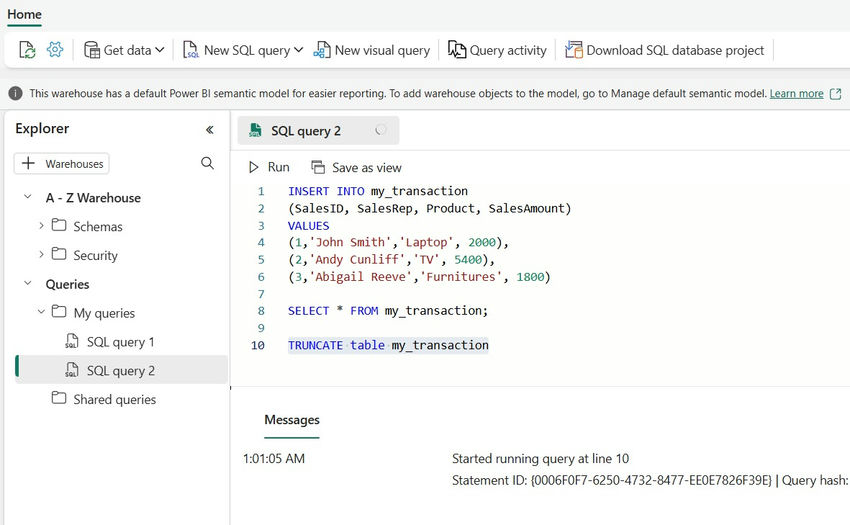Expand the Security folder
The image size is (850, 525).
41,255
